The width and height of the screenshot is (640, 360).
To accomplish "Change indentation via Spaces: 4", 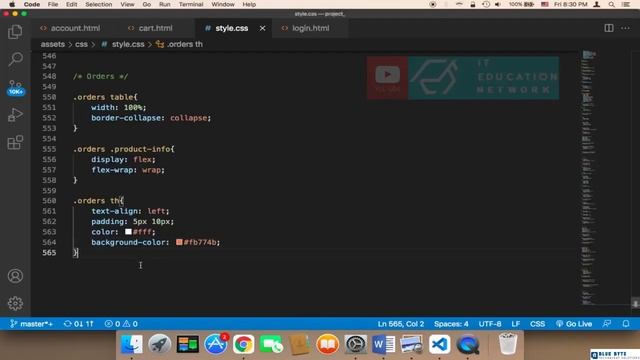I will pos(451,324).
